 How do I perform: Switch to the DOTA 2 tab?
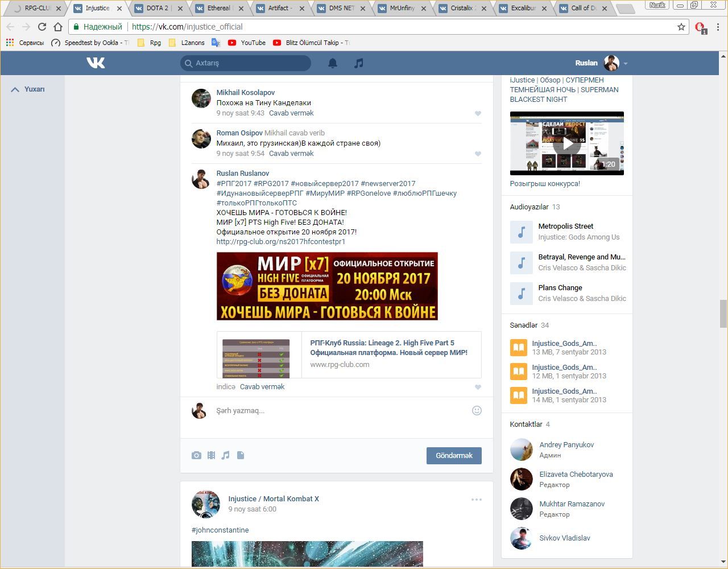(x=159, y=9)
